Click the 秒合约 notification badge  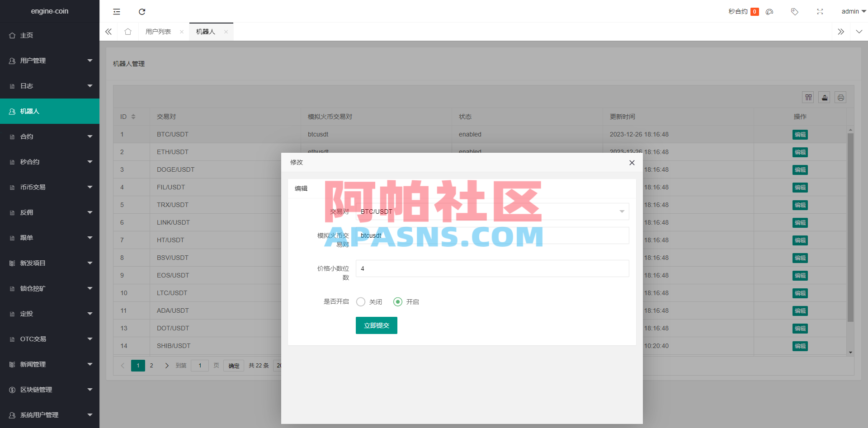(x=754, y=11)
